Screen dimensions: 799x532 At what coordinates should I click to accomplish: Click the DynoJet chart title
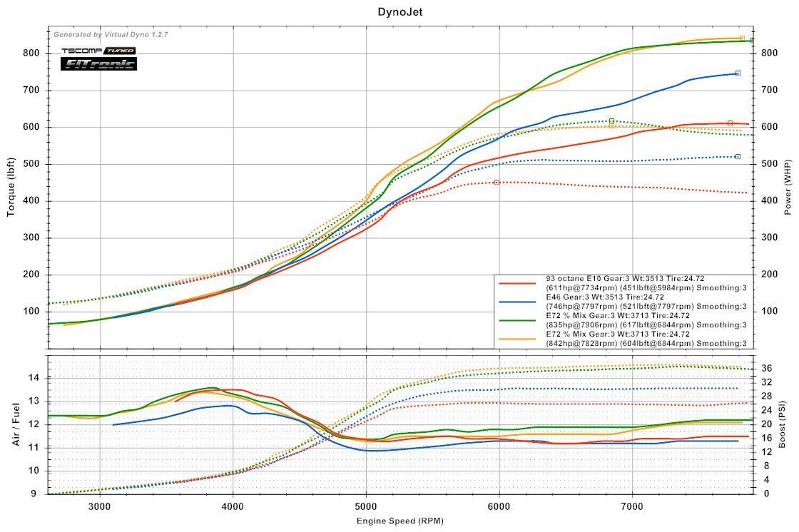point(400,12)
